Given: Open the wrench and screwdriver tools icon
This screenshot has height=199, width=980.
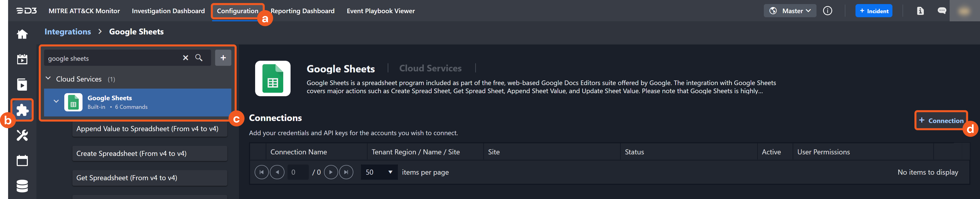Looking at the screenshot, I should (x=22, y=135).
